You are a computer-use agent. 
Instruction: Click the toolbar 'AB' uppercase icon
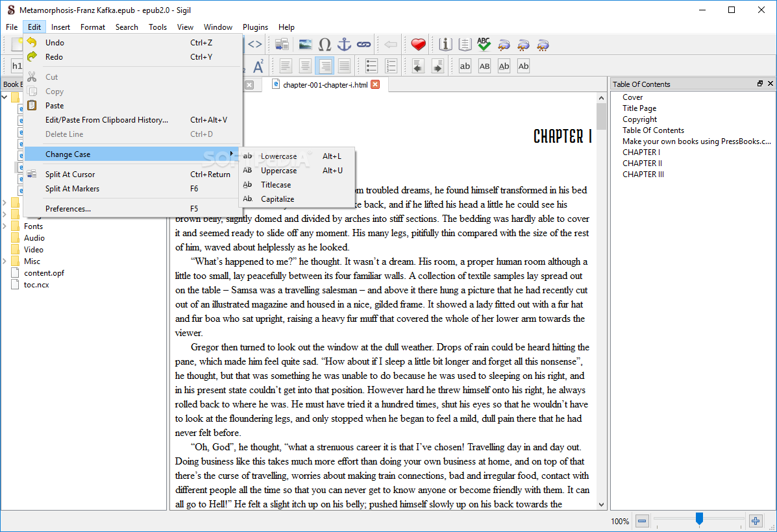(x=484, y=66)
